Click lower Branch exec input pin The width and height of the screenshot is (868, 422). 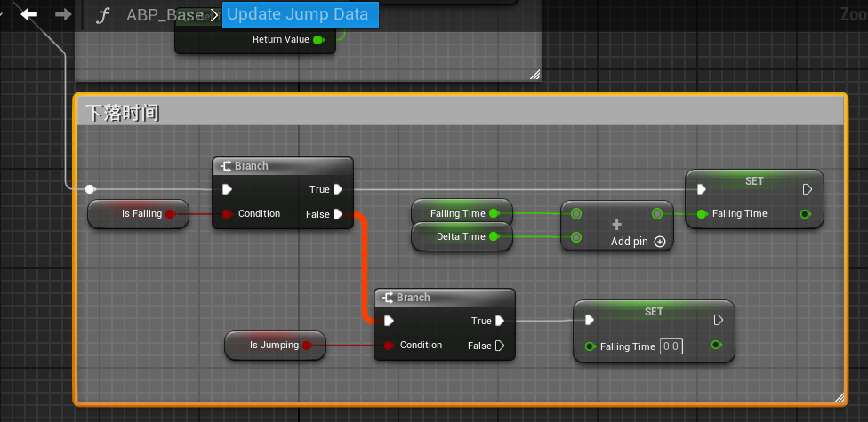point(389,321)
